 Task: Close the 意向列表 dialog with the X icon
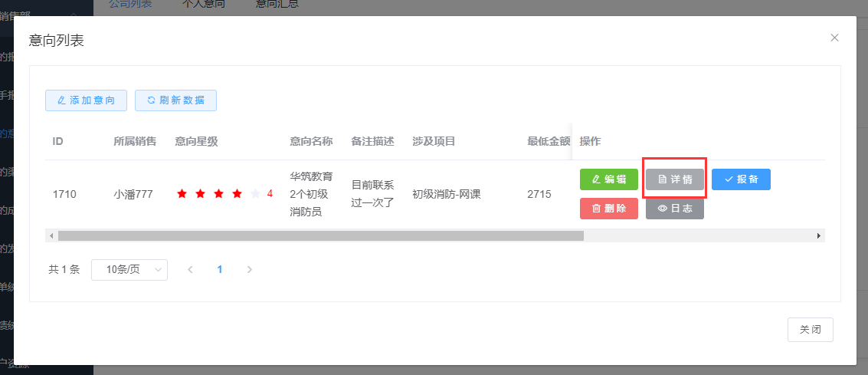click(834, 38)
